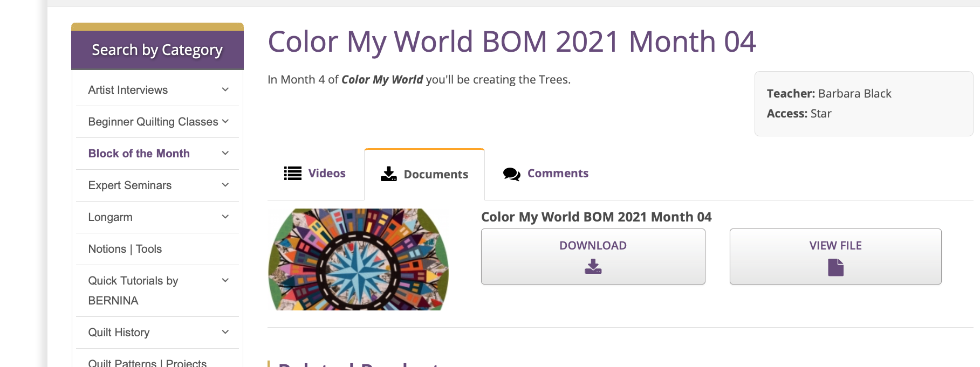
Task: Open the Block of the Month link
Action: [x=139, y=154]
